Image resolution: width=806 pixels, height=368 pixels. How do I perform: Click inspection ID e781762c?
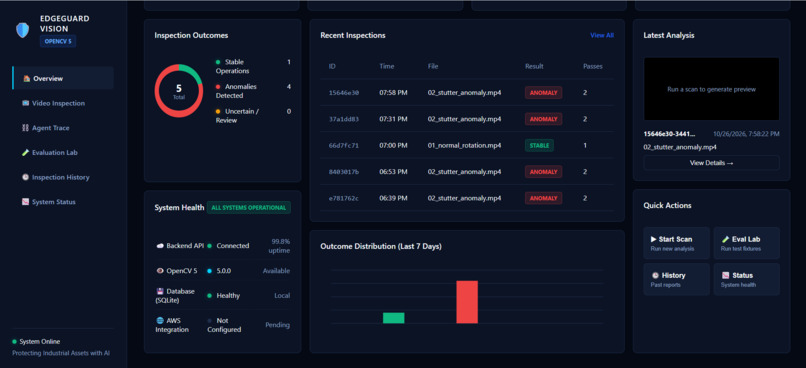click(344, 198)
